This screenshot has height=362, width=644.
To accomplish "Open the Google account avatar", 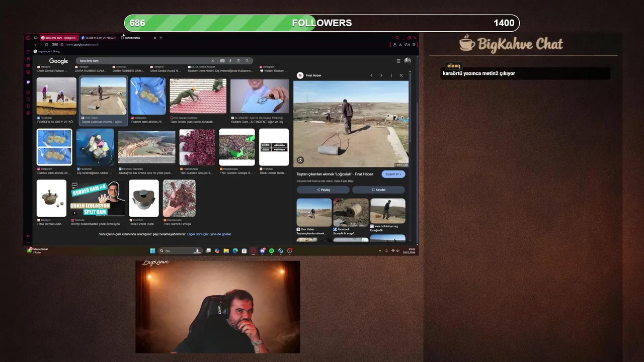I will 408,61.
